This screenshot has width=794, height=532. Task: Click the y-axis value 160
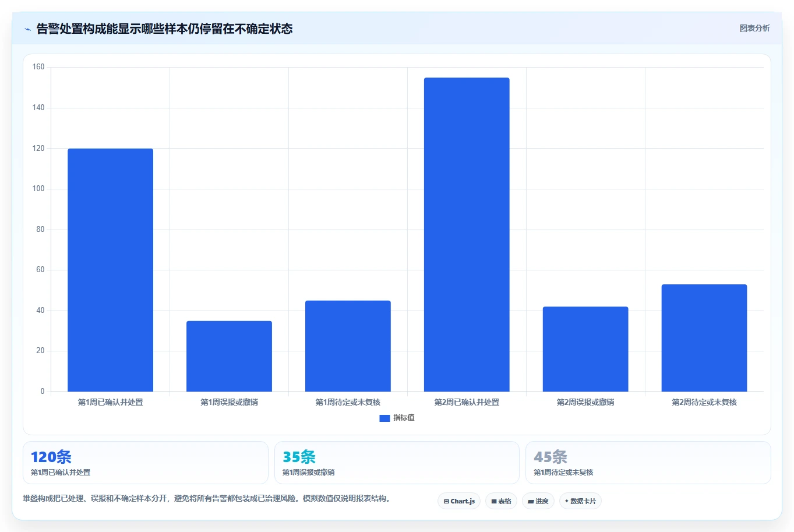(x=38, y=67)
